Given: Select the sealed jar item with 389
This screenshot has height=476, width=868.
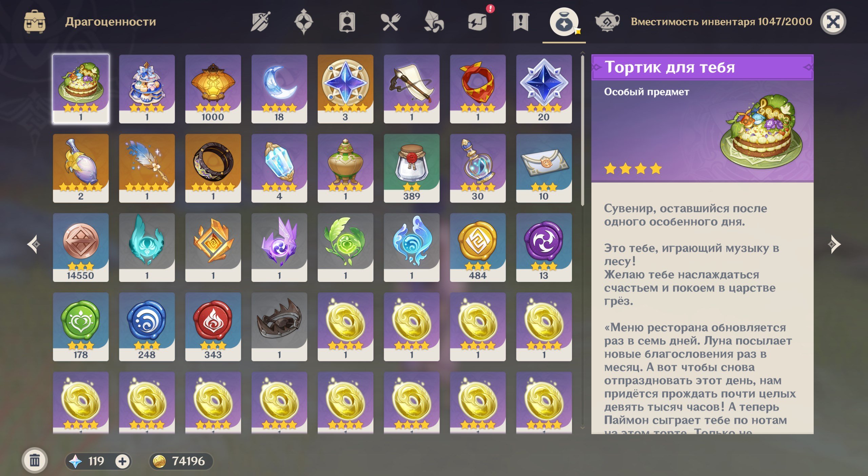Looking at the screenshot, I should (412, 168).
